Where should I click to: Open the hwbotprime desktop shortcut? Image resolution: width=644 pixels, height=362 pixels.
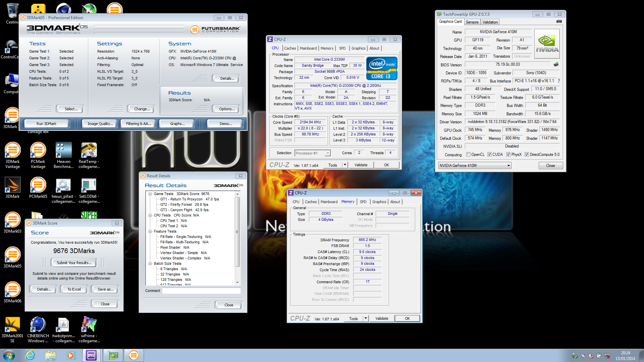pyautogui.click(x=63, y=329)
